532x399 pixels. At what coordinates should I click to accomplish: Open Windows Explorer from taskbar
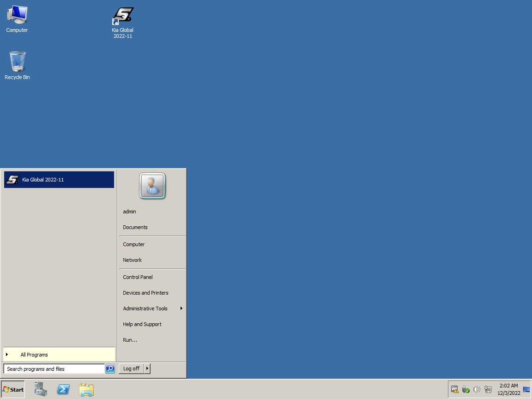tap(86, 389)
